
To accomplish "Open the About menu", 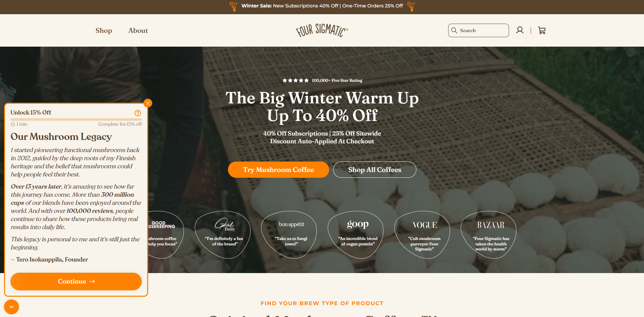I will pos(138,30).
